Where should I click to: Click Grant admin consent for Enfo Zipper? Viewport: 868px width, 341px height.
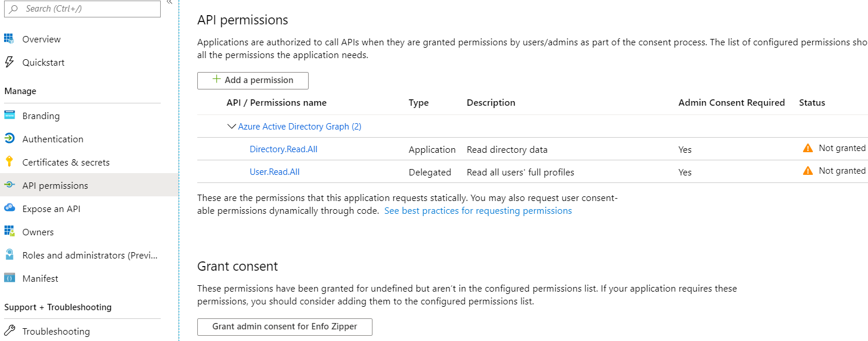click(x=284, y=326)
